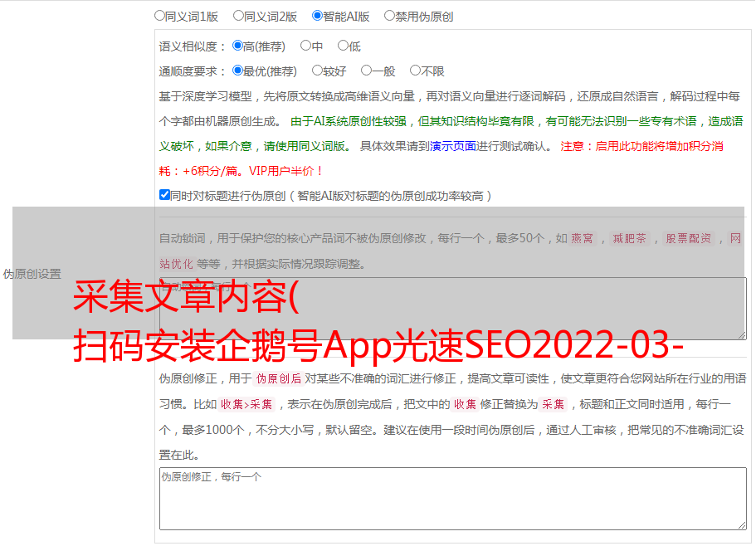756x546 pixels.
Task: Click the 伪原创修正 textarea bottom-right grip
Action: point(742,525)
